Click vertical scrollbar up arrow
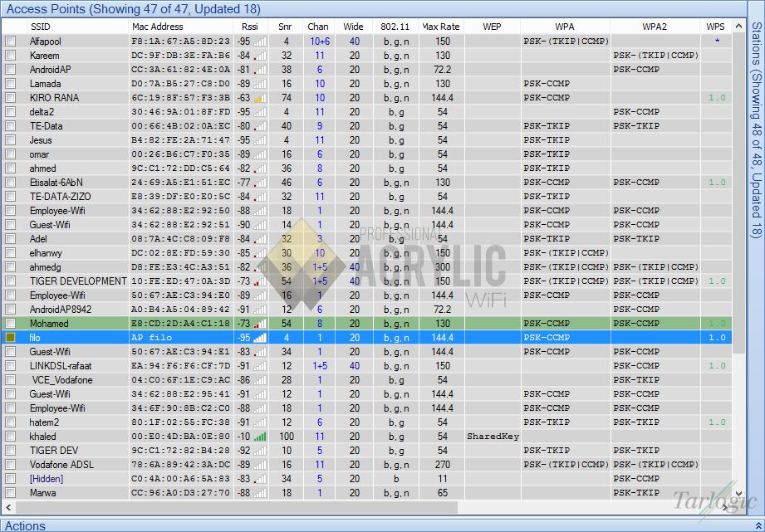 [x=738, y=27]
